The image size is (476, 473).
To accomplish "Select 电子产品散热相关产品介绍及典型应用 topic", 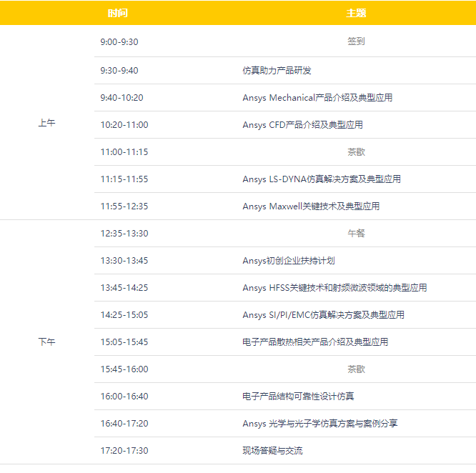I will pyautogui.click(x=315, y=342).
